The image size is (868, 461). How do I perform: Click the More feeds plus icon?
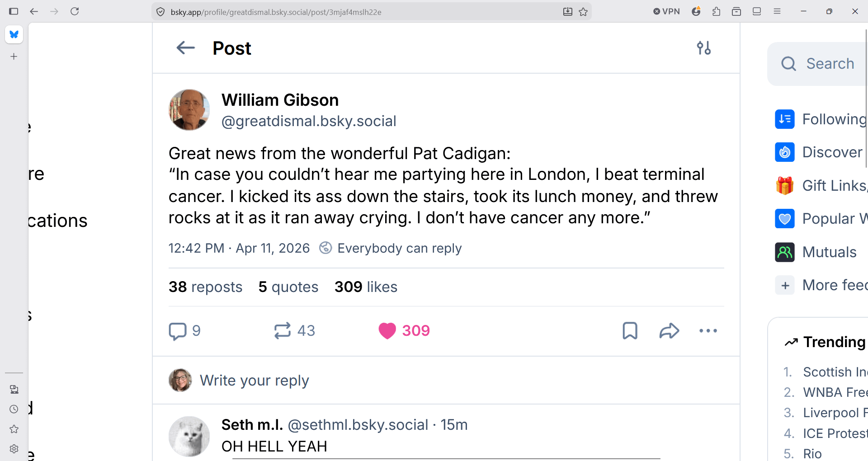click(x=785, y=286)
